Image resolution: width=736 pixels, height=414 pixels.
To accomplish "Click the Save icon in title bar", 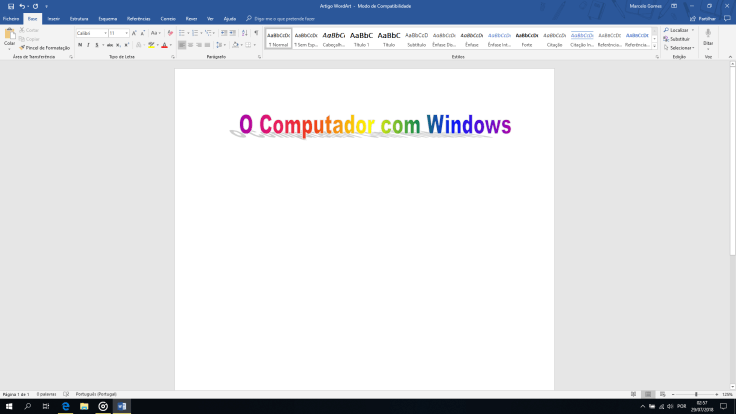I will tap(10, 6).
